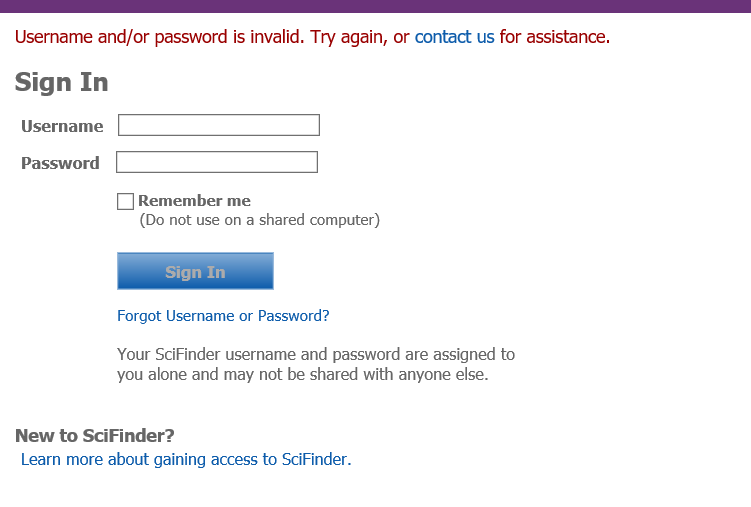Open "Learn more about gaining access to SciFinder"

click(x=186, y=460)
